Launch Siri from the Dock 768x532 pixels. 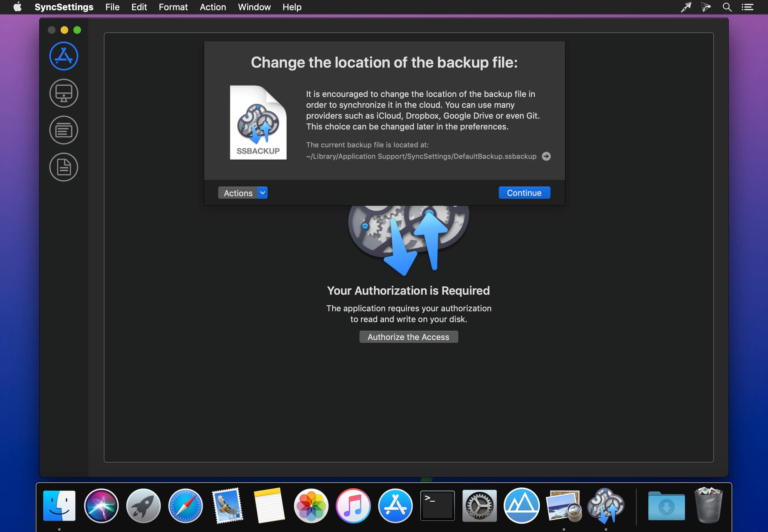(101, 505)
